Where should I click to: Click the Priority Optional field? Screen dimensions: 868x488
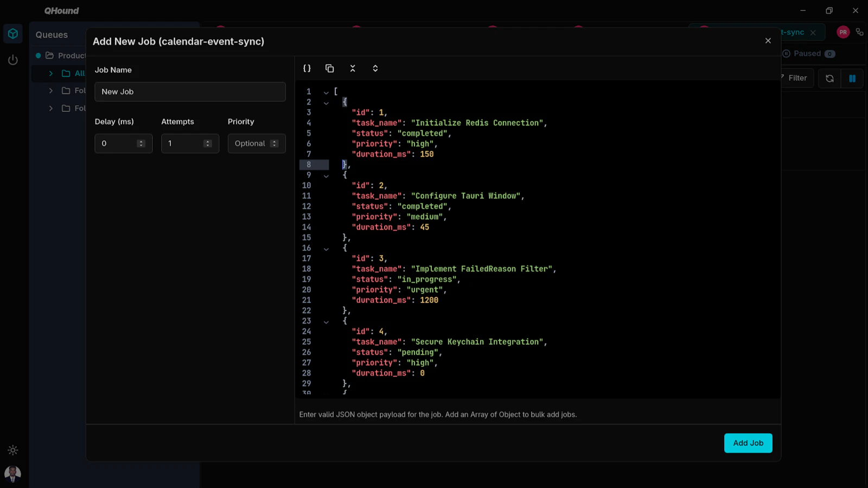pyautogui.click(x=257, y=143)
